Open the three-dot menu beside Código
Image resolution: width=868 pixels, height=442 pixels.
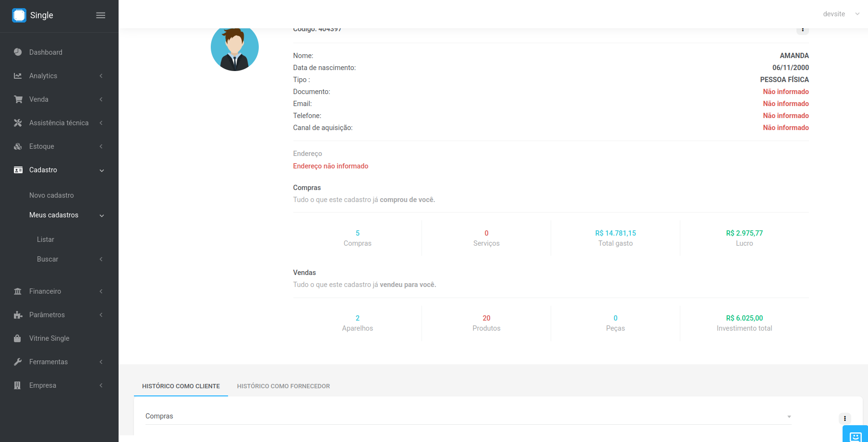pos(803,30)
